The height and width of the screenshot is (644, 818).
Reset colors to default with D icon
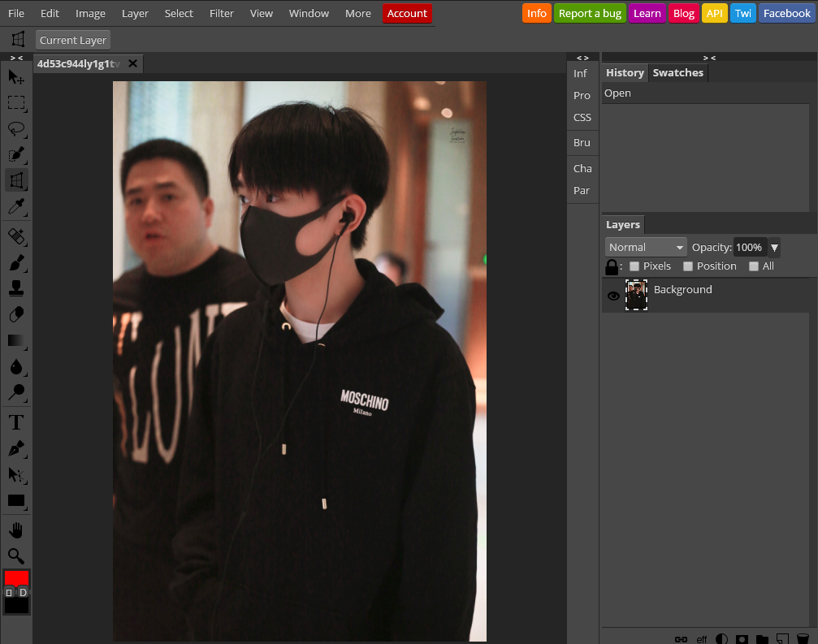pyautogui.click(x=23, y=592)
